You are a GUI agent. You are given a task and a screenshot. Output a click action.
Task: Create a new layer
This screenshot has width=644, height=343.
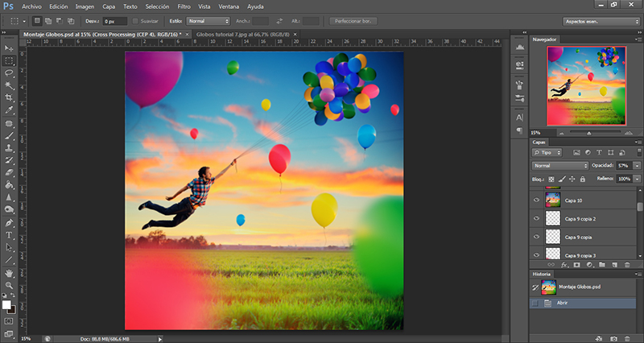pos(614,265)
